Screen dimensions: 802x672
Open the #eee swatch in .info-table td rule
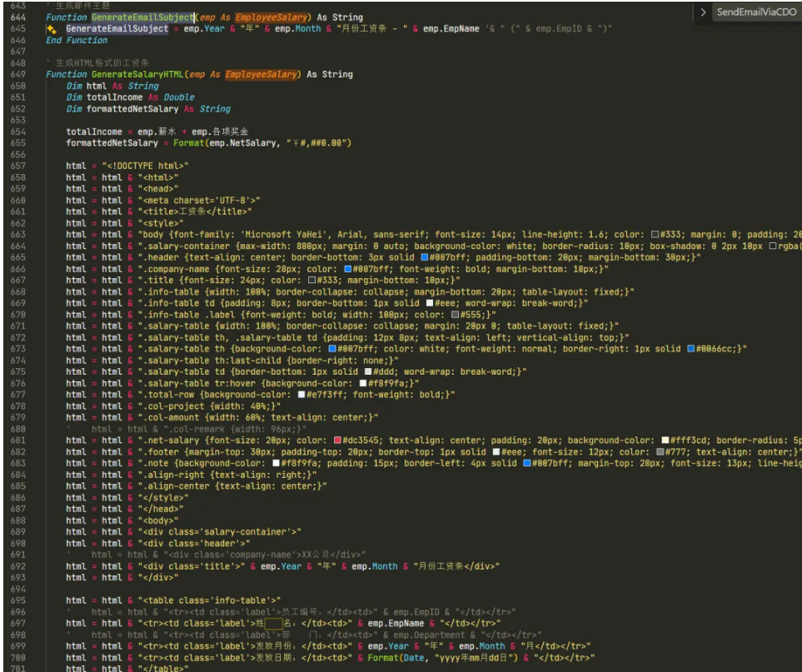[430, 303]
